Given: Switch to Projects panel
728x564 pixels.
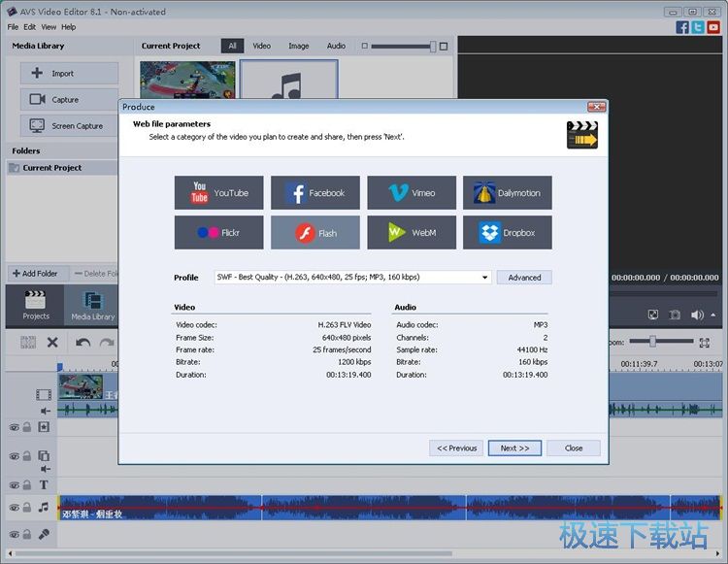Looking at the screenshot, I should [x=35, y=306].
